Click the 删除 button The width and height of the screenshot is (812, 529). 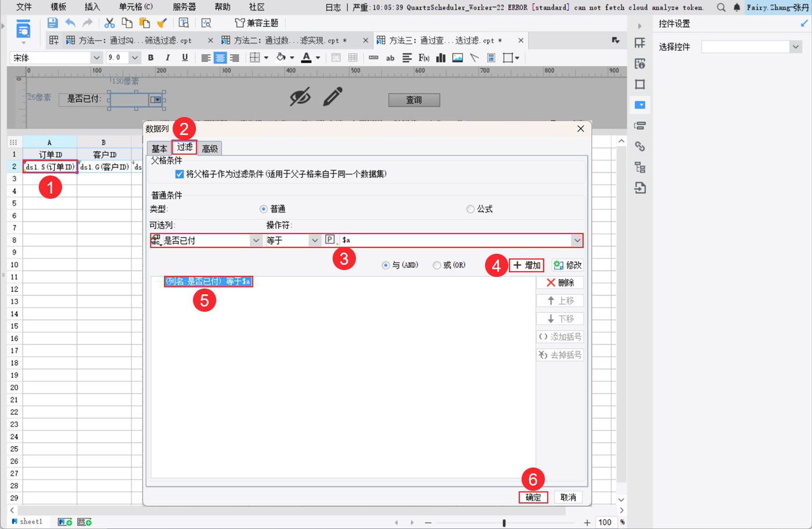click(560, 283)
